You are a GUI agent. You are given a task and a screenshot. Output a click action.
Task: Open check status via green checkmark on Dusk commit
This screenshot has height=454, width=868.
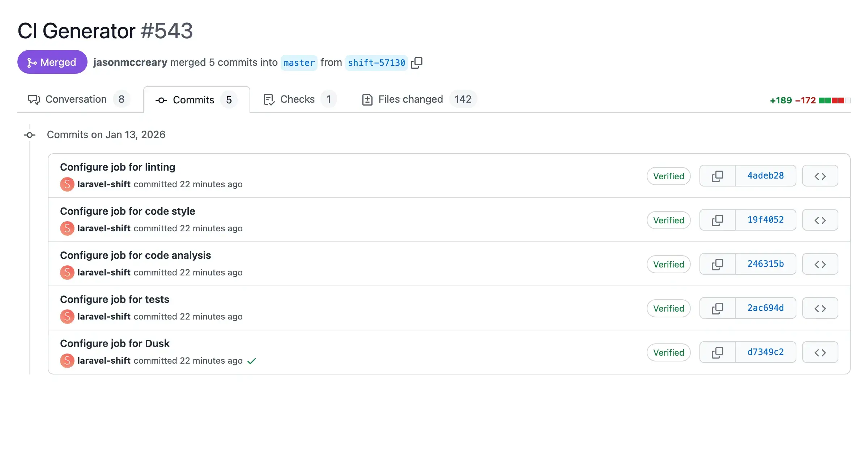click(252, 360)
